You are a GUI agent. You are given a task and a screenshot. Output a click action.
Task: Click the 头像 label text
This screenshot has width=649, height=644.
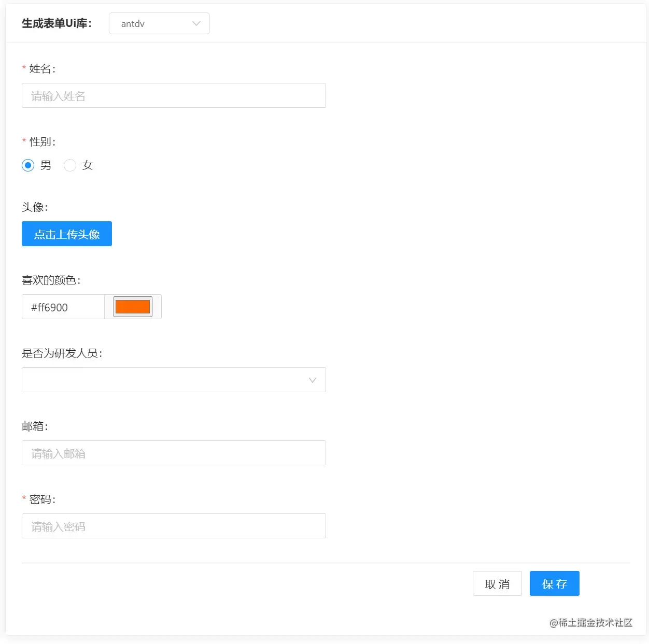pos(35,207)
